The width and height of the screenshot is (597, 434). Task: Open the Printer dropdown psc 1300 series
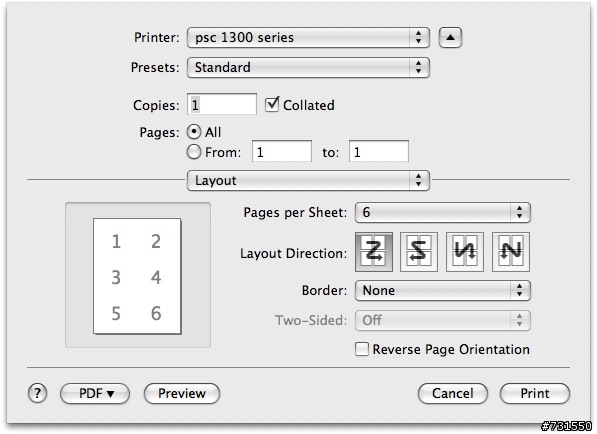click(308, 38)
